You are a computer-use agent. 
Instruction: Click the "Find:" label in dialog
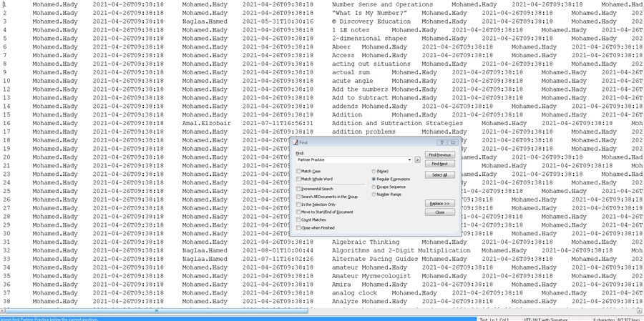point(299,153)
